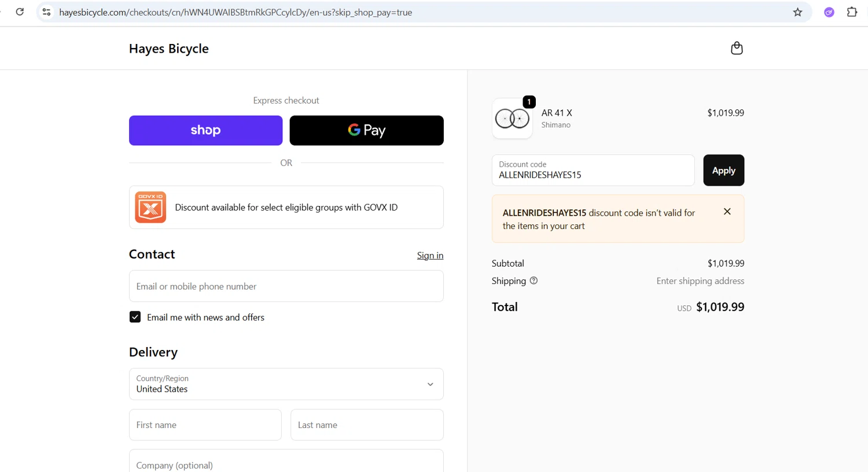Open the shopping bag cart icon
868x472 pixels.
(x=737, y=48)
